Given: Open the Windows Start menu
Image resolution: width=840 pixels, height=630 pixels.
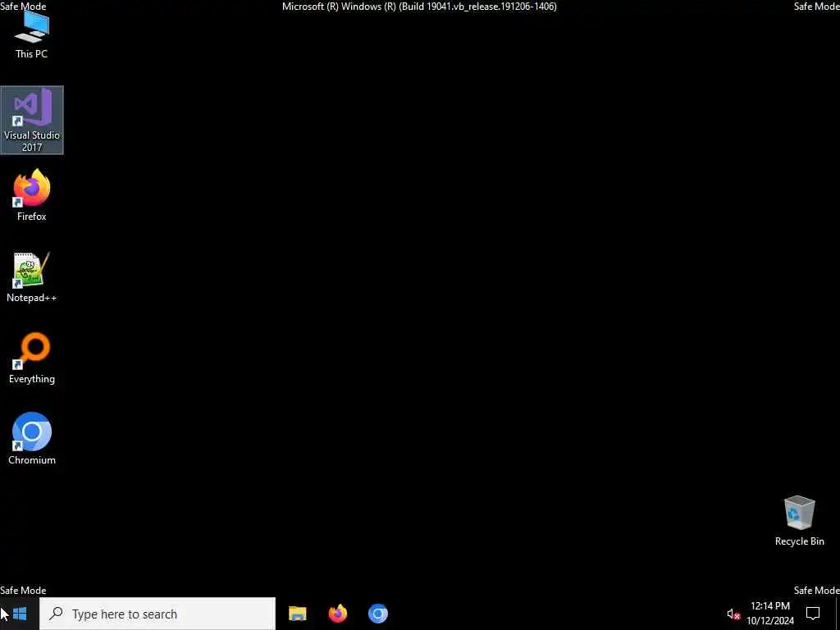Looking at the screenshot, I should coord(20,614).
